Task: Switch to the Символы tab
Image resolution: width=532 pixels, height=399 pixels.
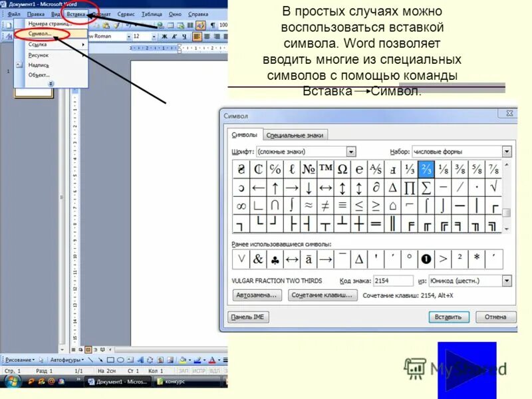Action: pos(244,135)
